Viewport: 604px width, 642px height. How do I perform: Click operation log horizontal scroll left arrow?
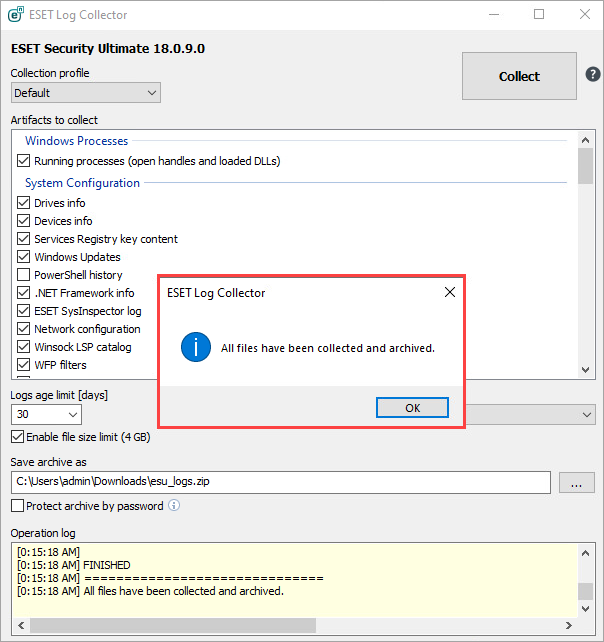click(21, 625)
